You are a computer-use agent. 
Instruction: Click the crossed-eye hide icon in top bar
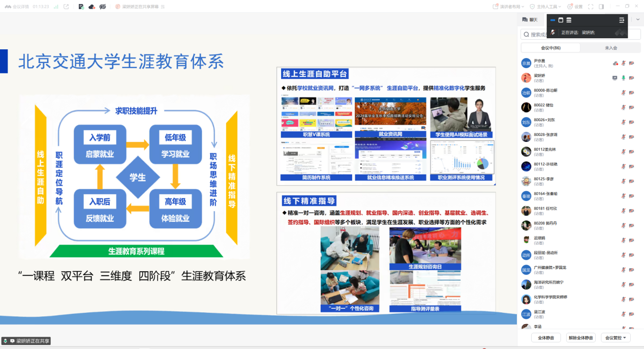(102, 7)
